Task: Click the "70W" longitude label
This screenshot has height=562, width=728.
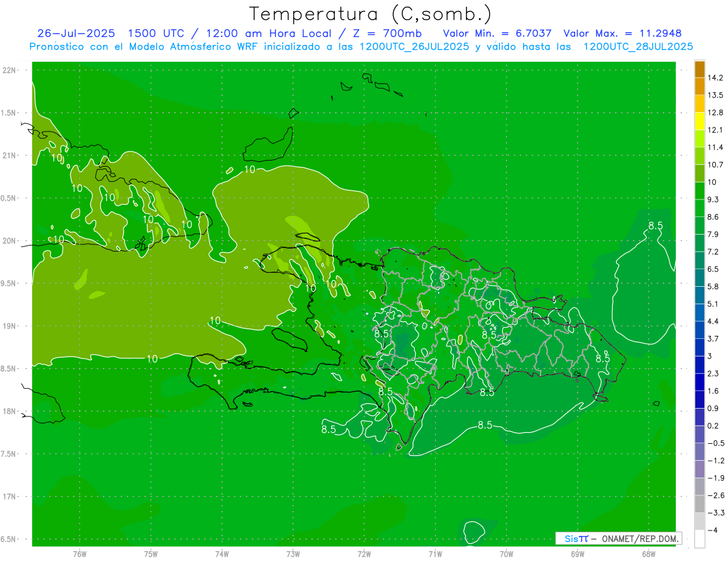Action: point(506,554)
